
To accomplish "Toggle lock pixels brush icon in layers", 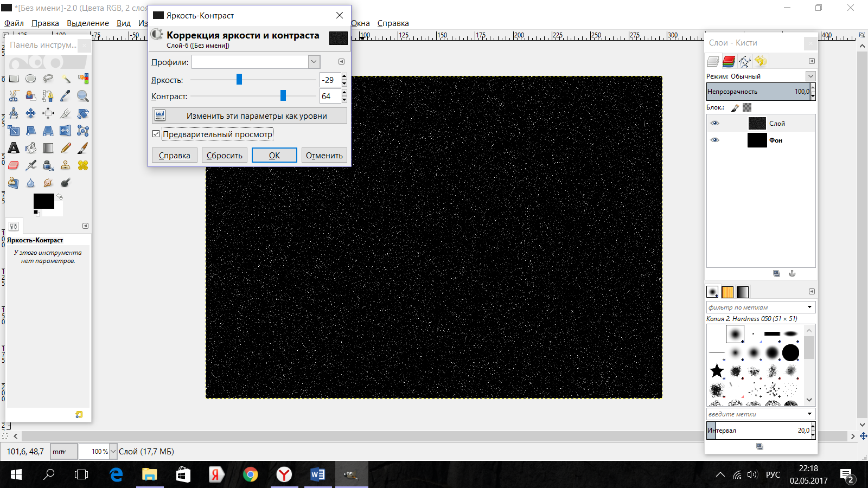I will coord(735,107).
